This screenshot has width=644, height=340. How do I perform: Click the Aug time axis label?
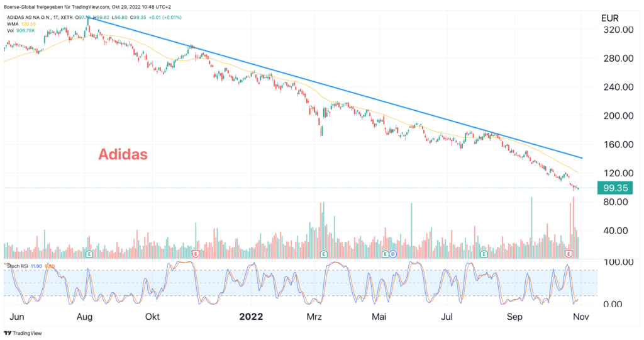click(84, 317)
